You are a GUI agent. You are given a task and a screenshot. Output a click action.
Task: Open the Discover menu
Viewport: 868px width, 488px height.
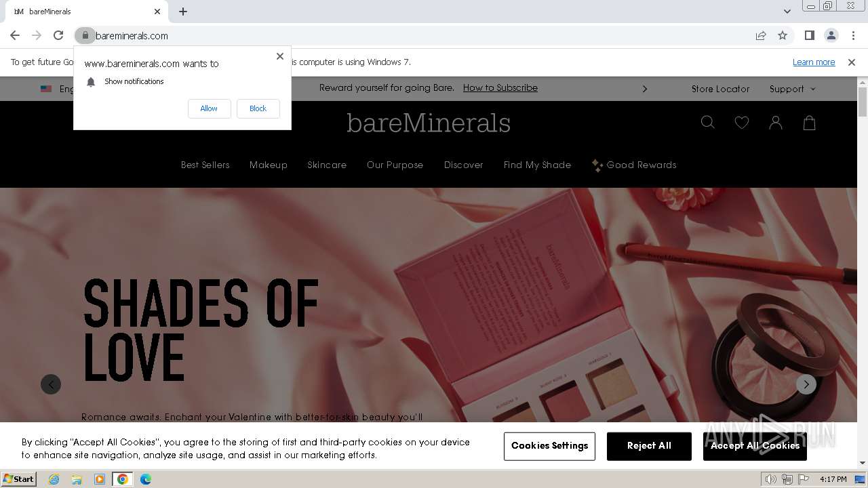[464, 165]
